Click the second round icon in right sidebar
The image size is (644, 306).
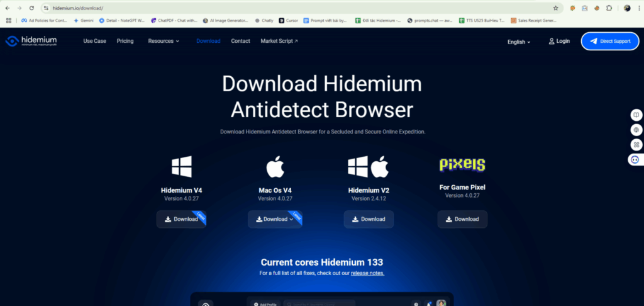[636, 130]
